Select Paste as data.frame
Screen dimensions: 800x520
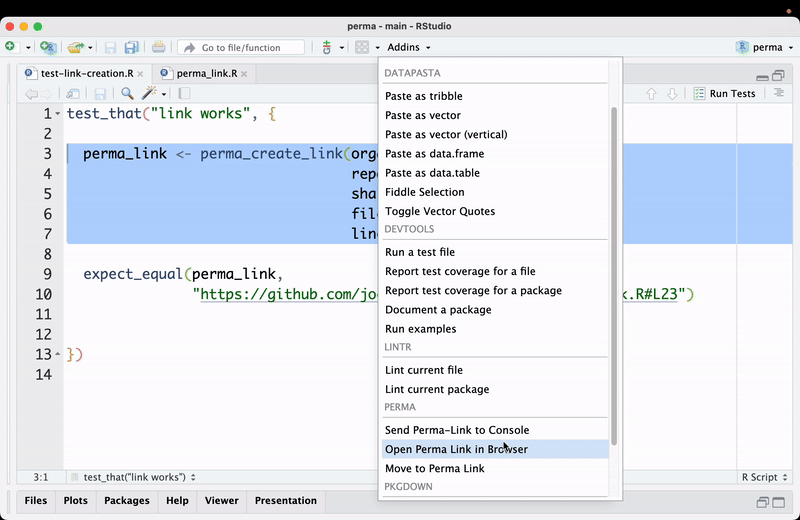click(x=434, y=154)
